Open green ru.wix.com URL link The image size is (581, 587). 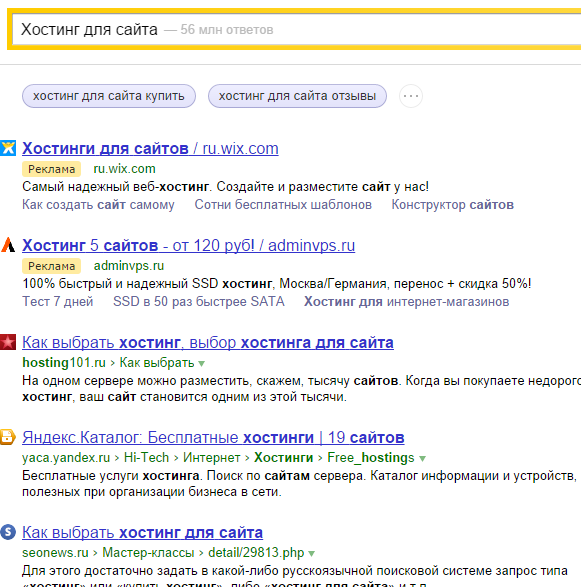[x=124, y=169]
